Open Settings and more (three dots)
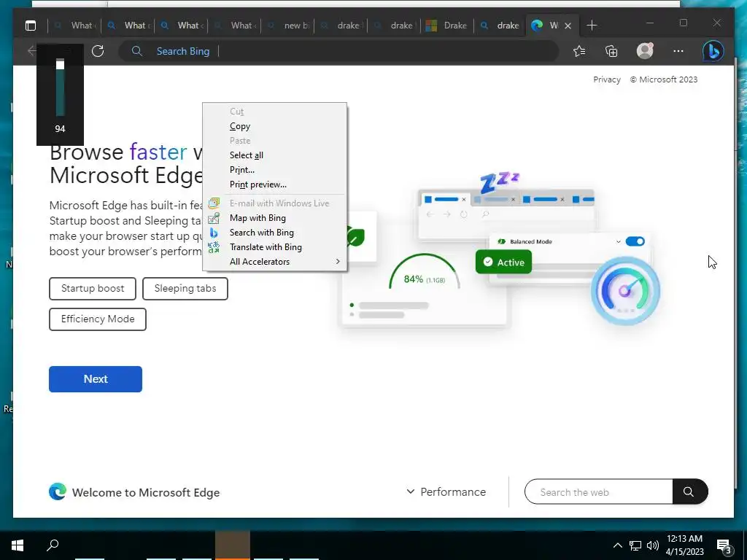The height and width of the screenshot is (560, 747). [678, 51]
